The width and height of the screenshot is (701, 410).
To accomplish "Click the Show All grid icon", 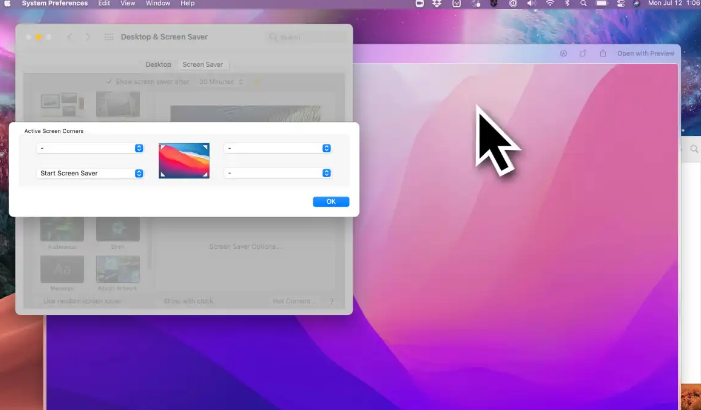I will tap(109, 37).
